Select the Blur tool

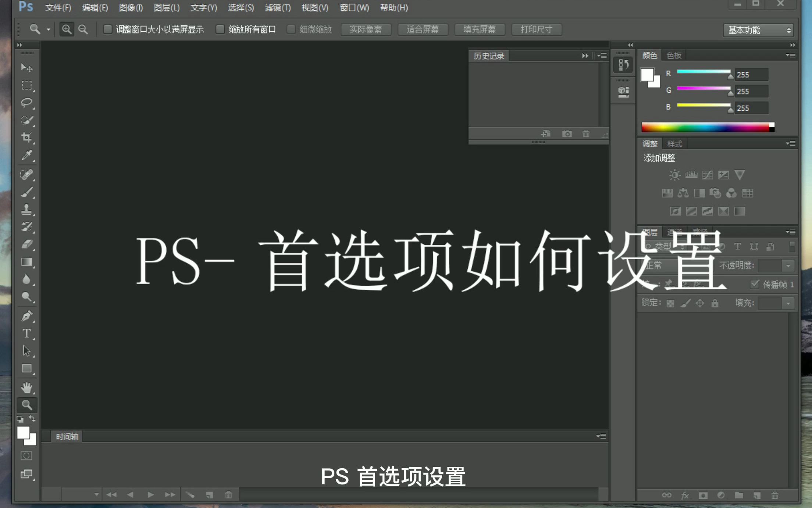coord(26,279)
